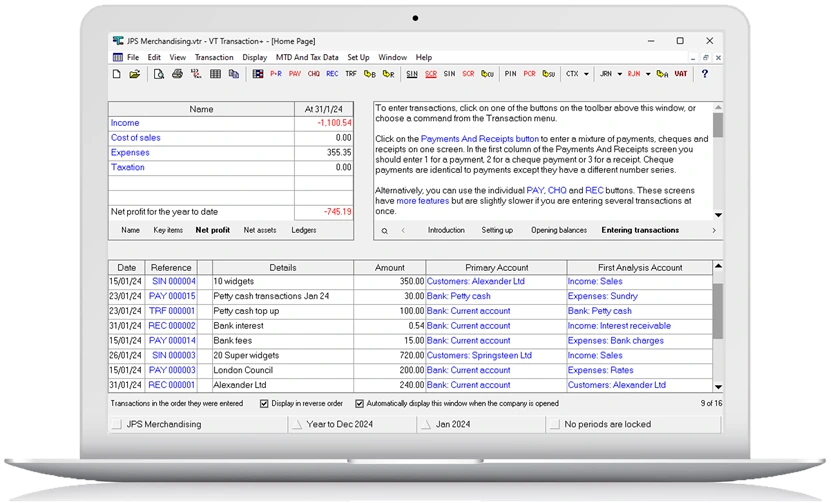This screenshot has height=503, width=831.
Task: Click transactions table scroll up arrow
Action: 718,266
